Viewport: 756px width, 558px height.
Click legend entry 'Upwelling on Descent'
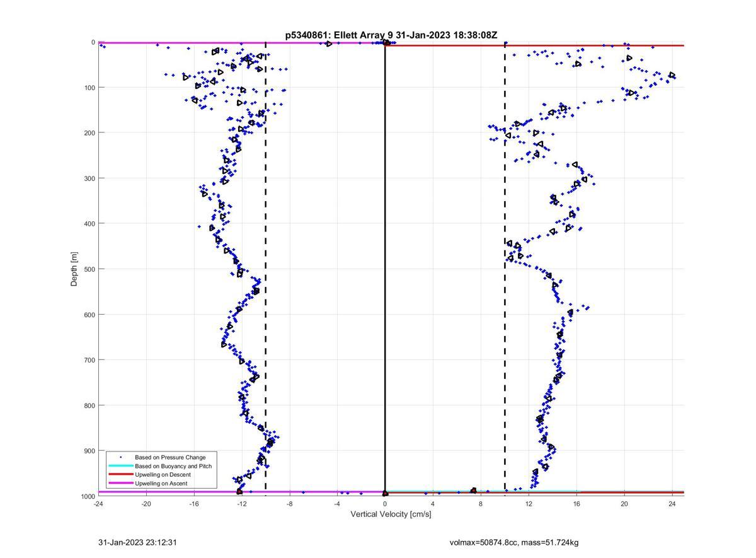163,475
